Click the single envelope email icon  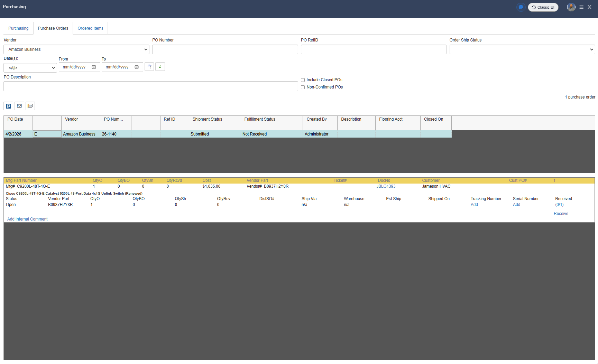[x=19, y=106]
